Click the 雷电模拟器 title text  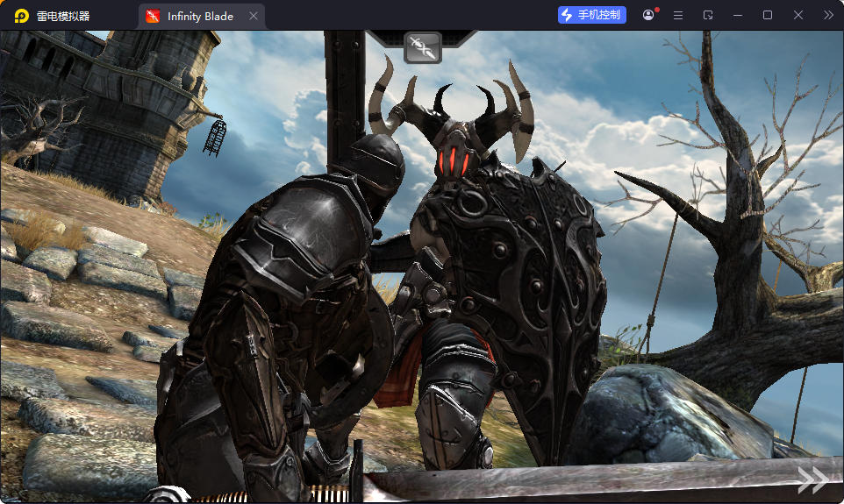[x=63, y=16]
